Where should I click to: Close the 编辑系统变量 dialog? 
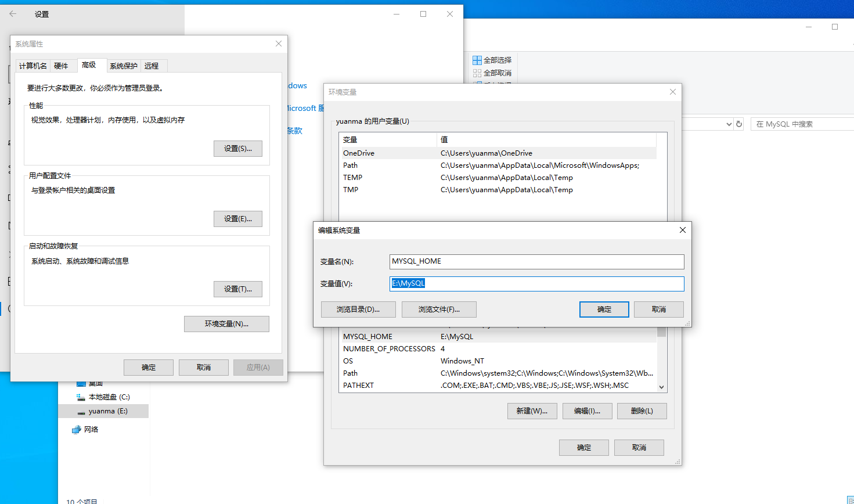683,230
